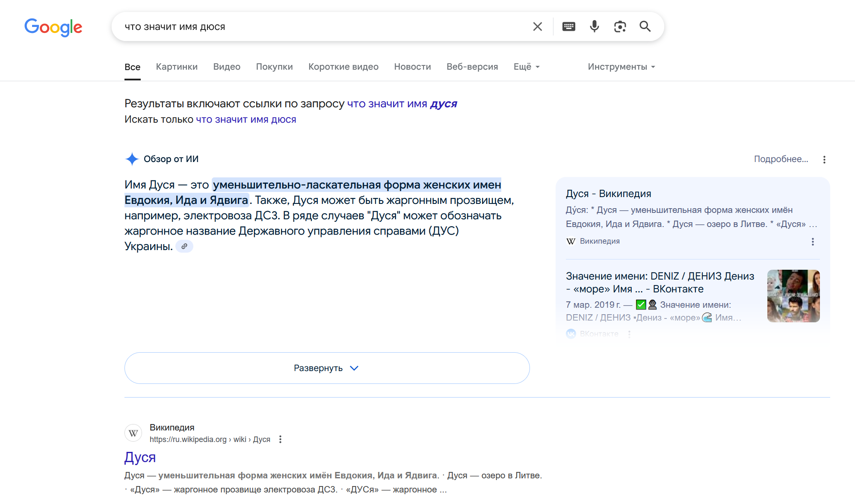855x504 pixels.
Task: Switch to the Покупки tab
Action: (274, 67)
